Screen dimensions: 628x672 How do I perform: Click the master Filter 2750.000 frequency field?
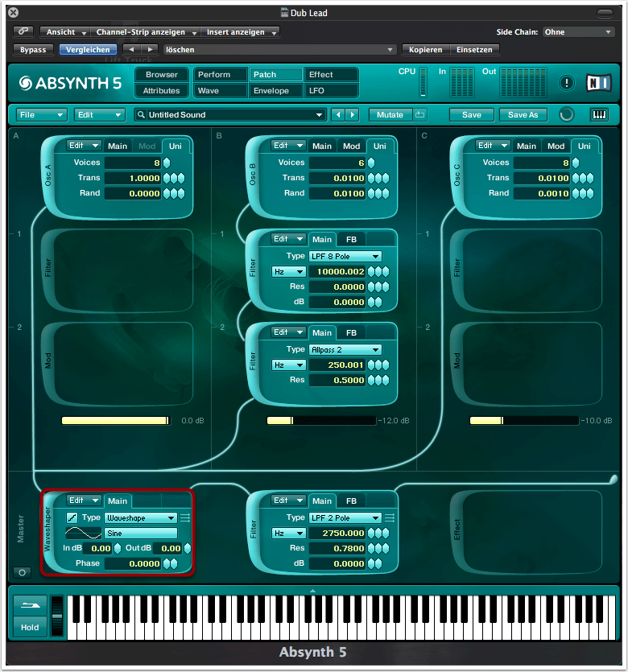click(337, 533)
